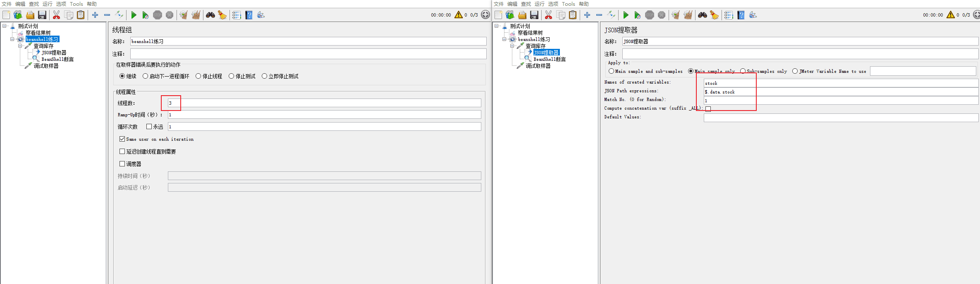Click Paste icon in 线程组 window toolbar
980x284 pixels.
[x=81, y=15]
